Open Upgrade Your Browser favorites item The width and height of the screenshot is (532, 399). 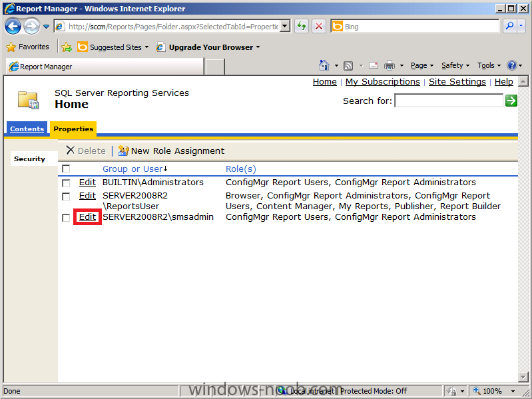pos(208,47)
